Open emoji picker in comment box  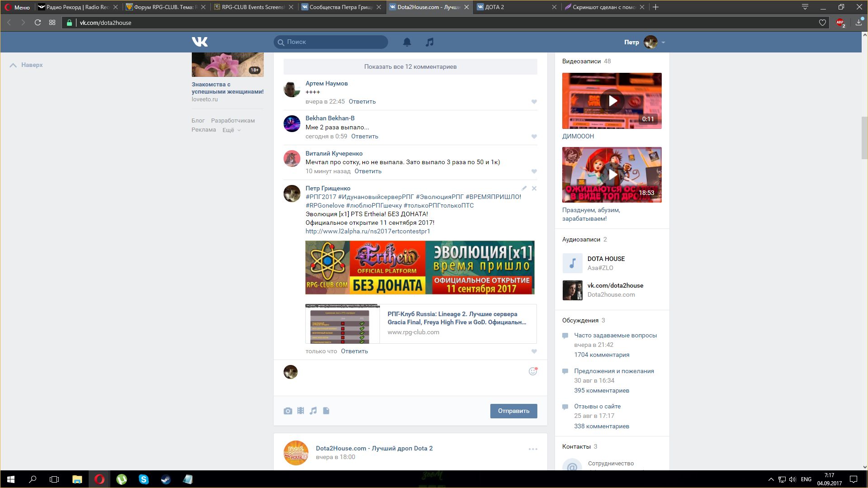coord(533,371)
